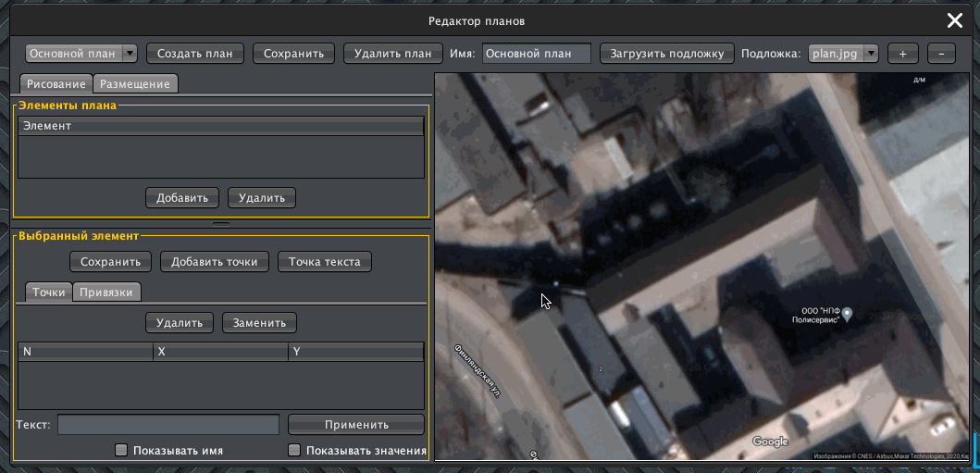Click the Точка текста button
The width and height of the screenshot is (980, 473).
click(x=325, y=262)
